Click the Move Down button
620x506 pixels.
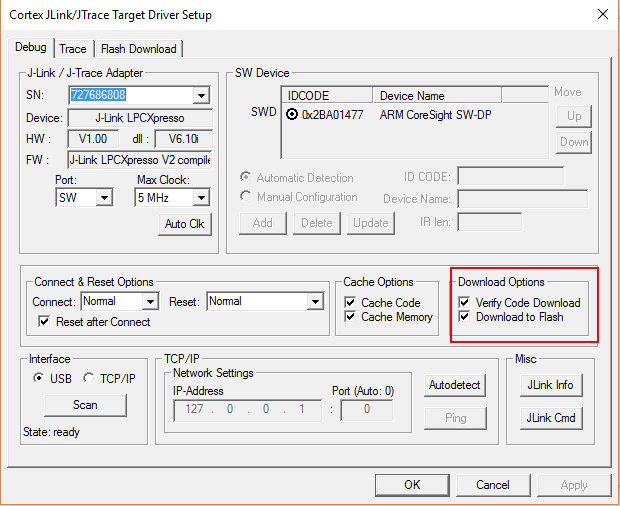pyautogui.click(x=574, y=142)
